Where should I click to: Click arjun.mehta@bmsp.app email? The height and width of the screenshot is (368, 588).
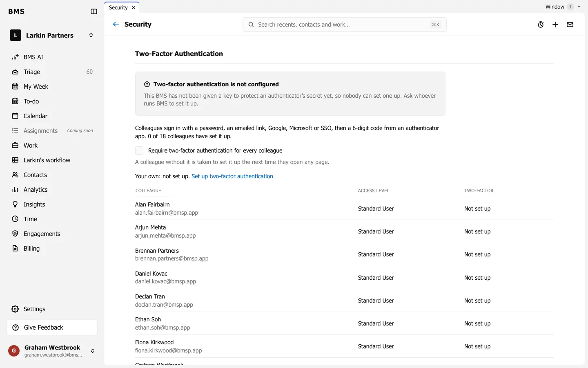pyautogui.click(x=165, y=236)
